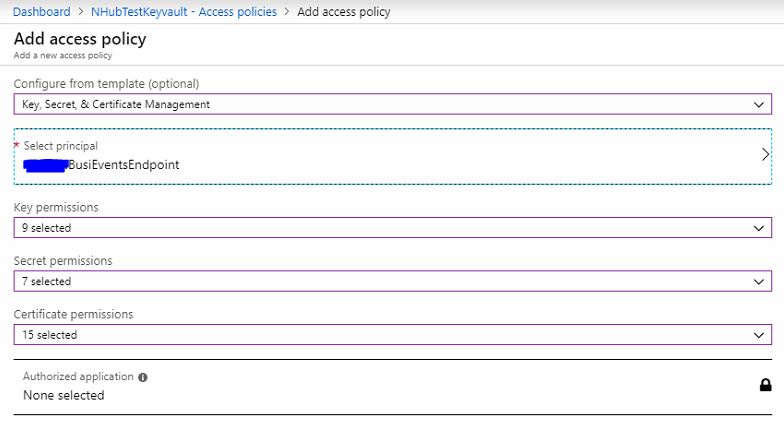Open the Configure from template dropdown
Image resolution: width=784 pixels, height=447 pixels.
point(390,104)
